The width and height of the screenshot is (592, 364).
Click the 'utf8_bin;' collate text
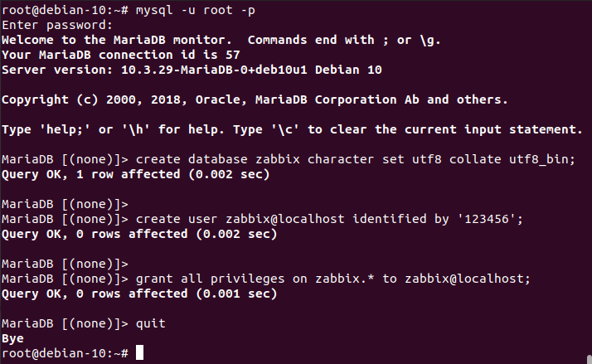541,159
